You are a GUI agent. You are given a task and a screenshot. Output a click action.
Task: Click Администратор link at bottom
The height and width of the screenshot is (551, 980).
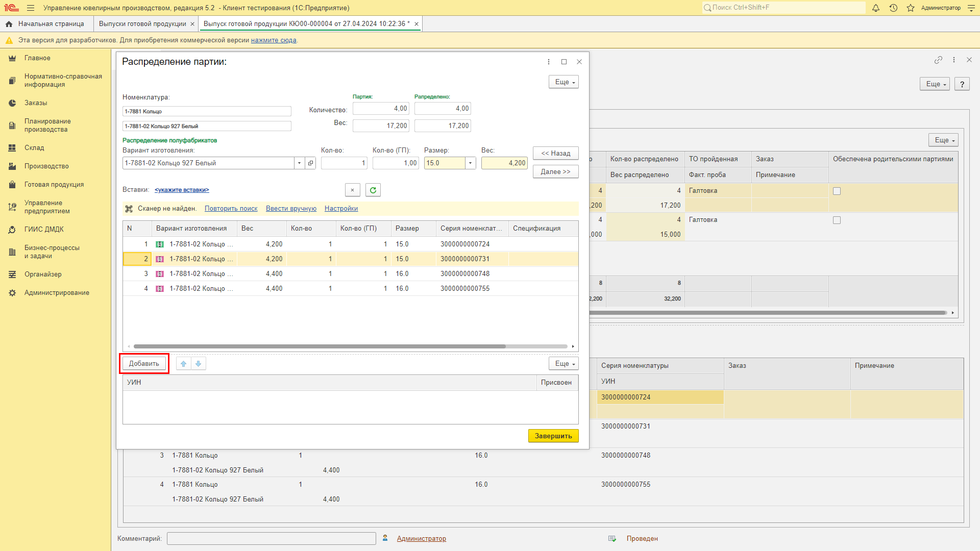(x=422, y=539)
